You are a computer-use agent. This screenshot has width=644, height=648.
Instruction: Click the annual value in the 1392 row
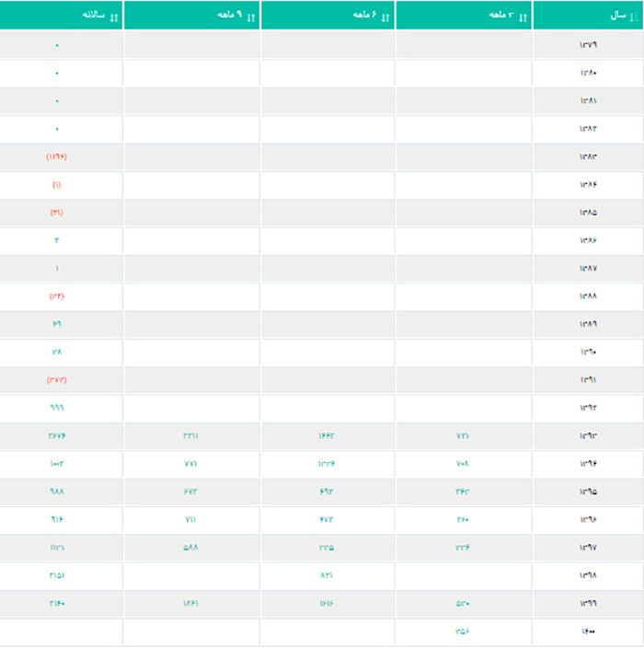57,408
